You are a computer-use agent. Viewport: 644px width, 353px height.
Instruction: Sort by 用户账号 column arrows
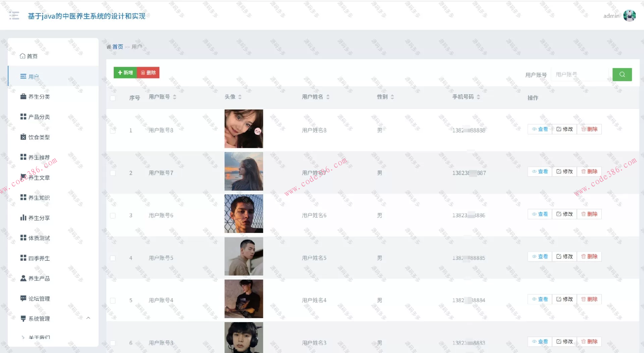coord(174,97)
